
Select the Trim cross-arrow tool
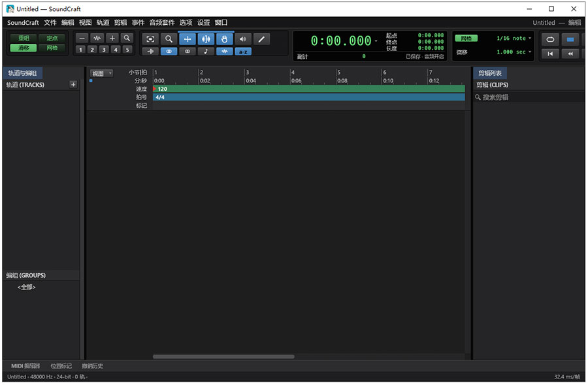pyautogui.click(x=187, y=39)
